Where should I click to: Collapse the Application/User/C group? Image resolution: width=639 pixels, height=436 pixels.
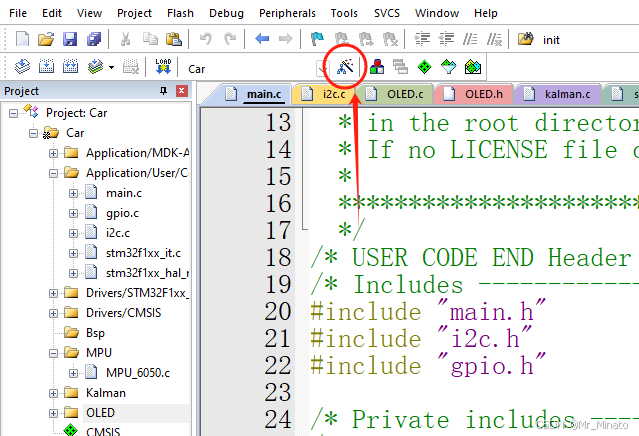pos(53,173)
